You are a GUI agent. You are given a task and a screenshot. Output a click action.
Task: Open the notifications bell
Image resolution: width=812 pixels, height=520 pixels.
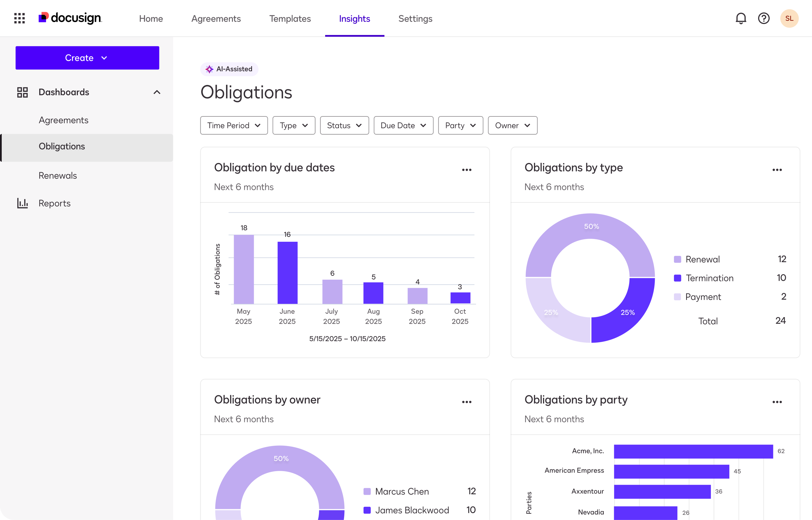741,18
